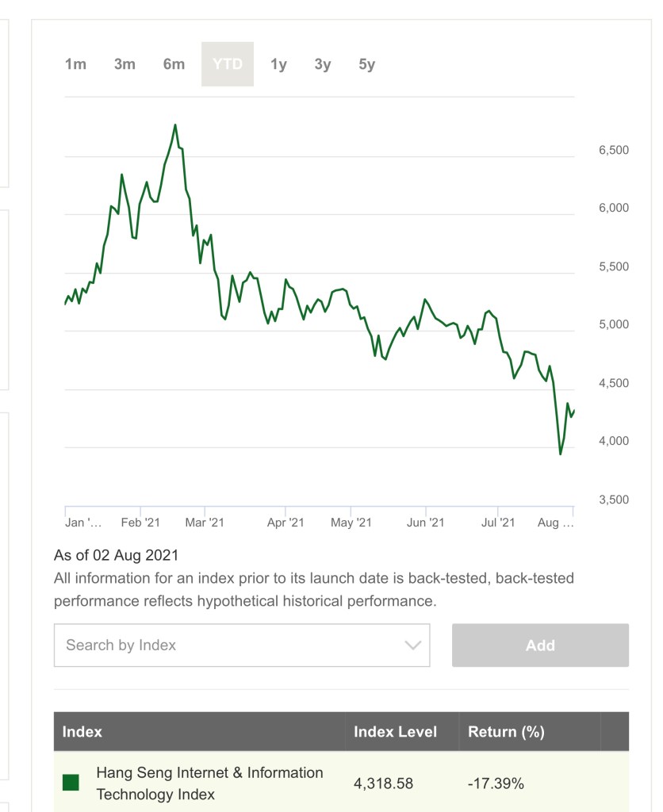Click the chart's highest peak in February

[175, 125]
